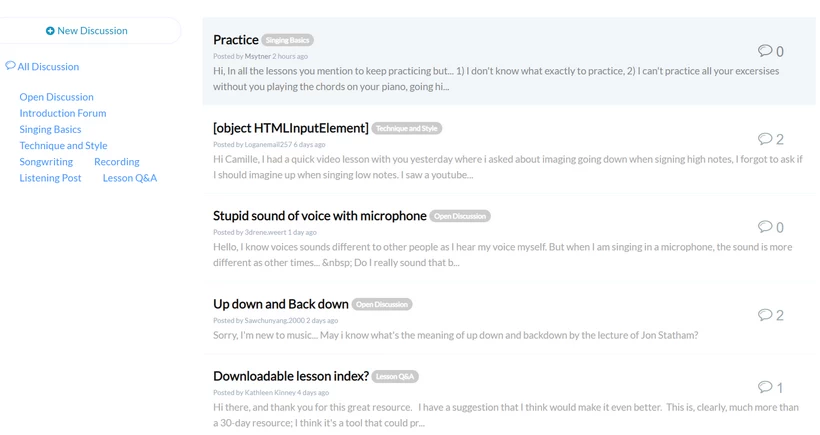Visit the Listening Post category
Screen dimensions: 820x435
click(x=50, y=178)
